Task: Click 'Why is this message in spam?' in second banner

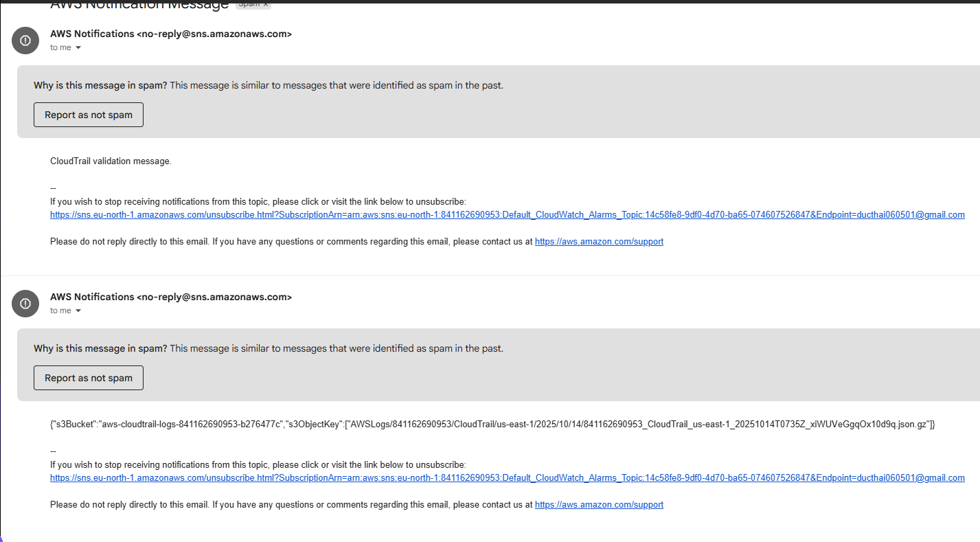Action: tap(100, 349)
